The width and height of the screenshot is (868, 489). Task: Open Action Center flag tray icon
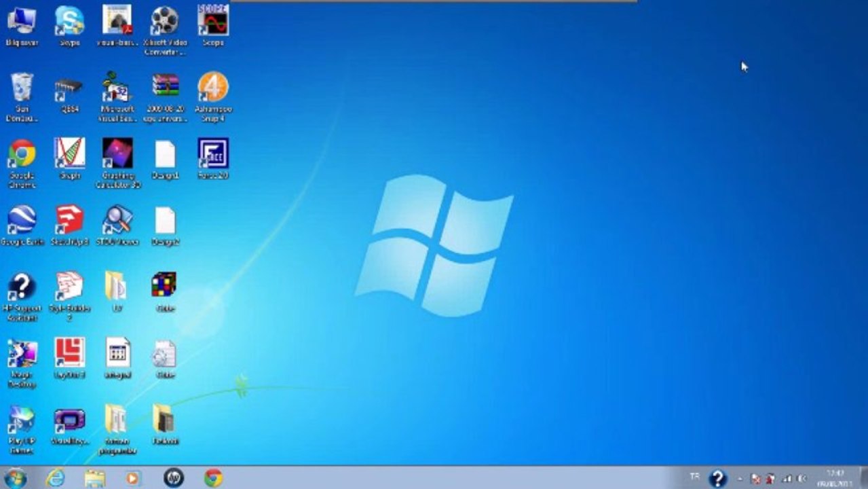(756, 478)
